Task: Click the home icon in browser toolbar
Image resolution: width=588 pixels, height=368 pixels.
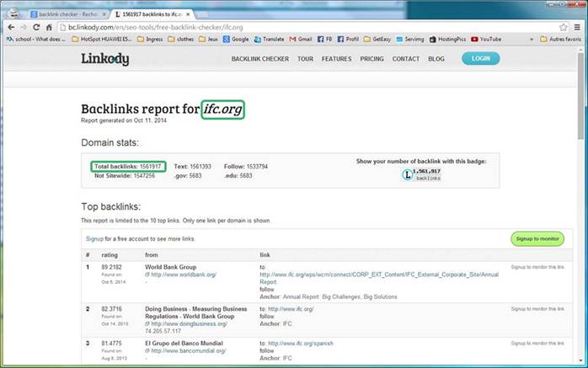Action: click(50, 27)
